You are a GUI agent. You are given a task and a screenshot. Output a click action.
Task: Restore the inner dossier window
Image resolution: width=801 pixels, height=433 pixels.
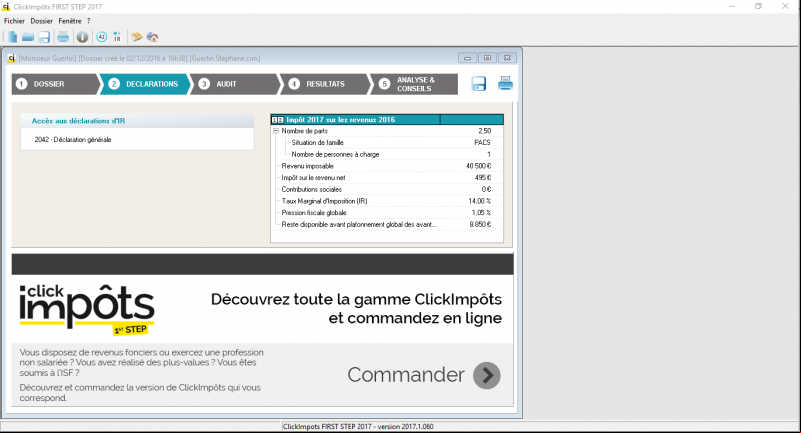coord(487,58)
